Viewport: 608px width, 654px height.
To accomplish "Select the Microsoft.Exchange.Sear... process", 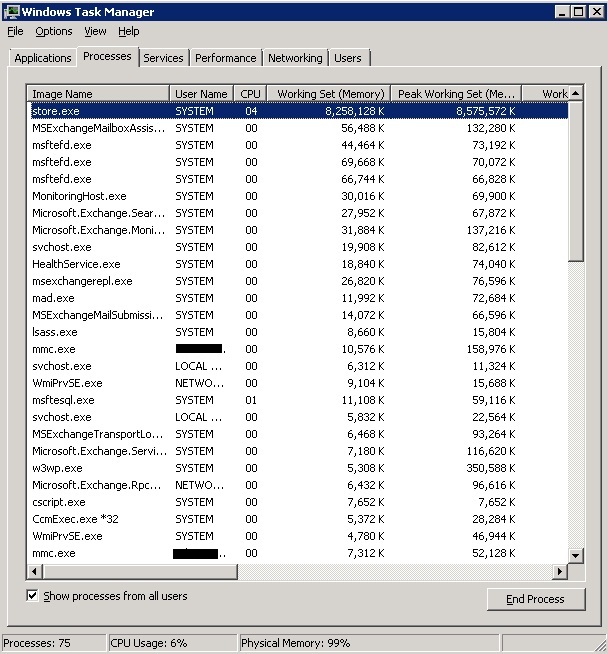I will tap(299, 213).
